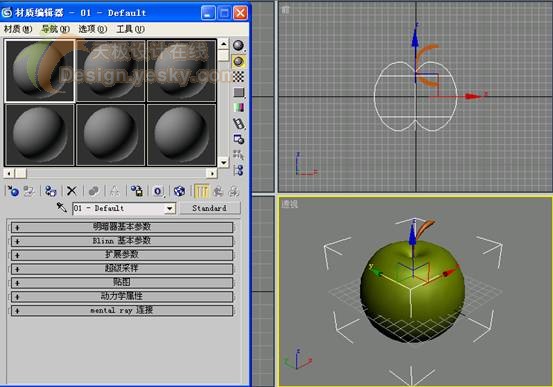Click the Standard material type button
Screen dimensions: 553x387
coord(210,208)
